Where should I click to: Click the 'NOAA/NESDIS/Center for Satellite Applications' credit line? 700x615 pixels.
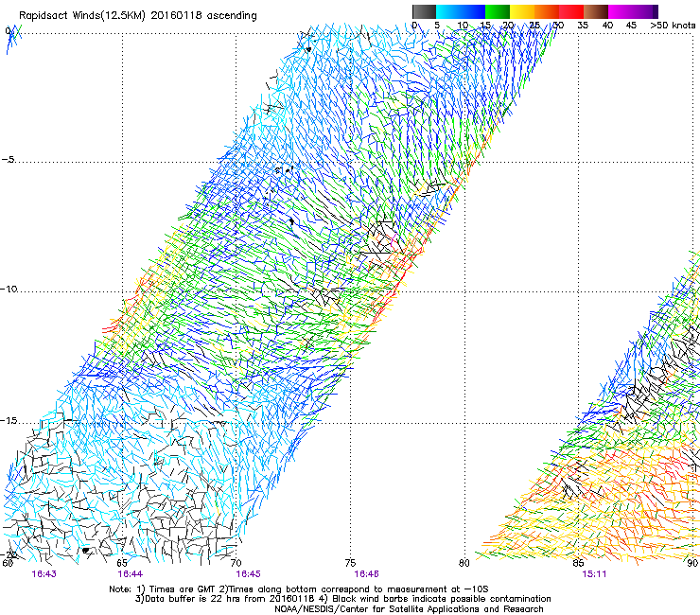pos(409,609)
